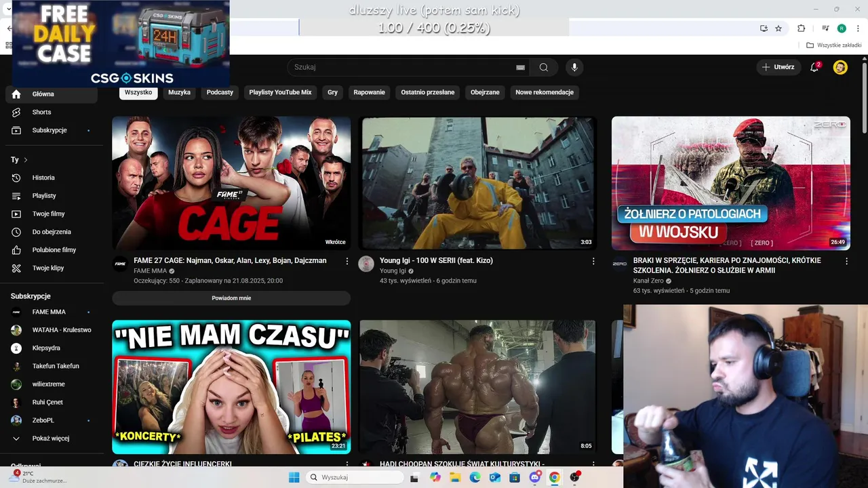The image size is (868, 488).
Task: Open the Chrome profile R avatar
Action: point(842,28)
